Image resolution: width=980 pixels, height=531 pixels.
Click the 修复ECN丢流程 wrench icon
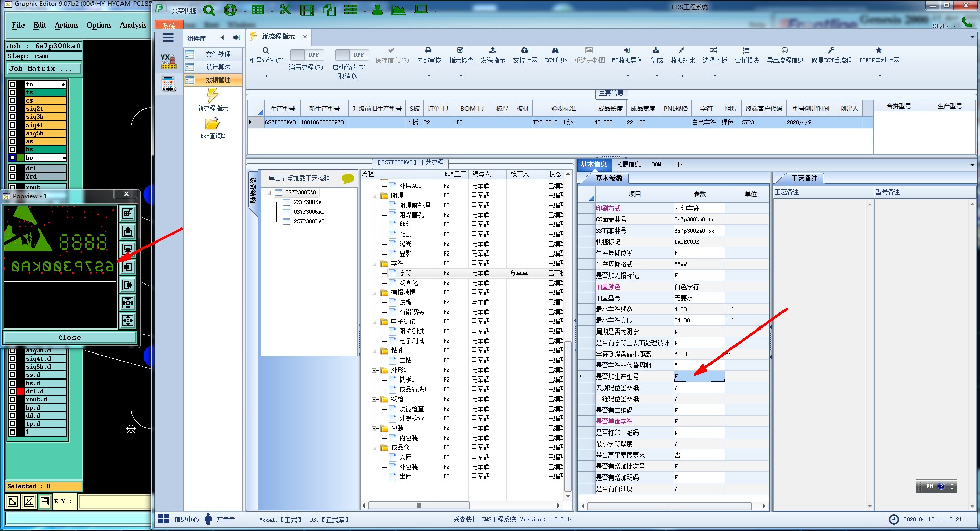point(831,50)
